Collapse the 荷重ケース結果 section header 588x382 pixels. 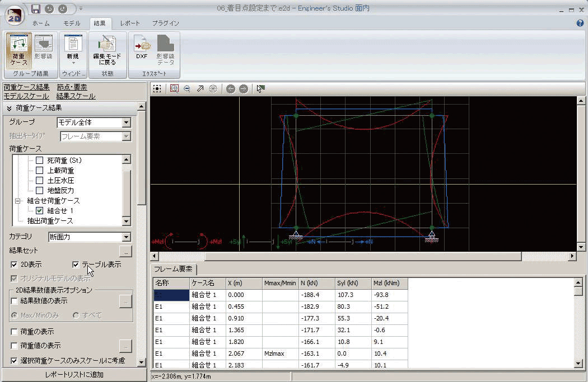[x=70, y=108]
